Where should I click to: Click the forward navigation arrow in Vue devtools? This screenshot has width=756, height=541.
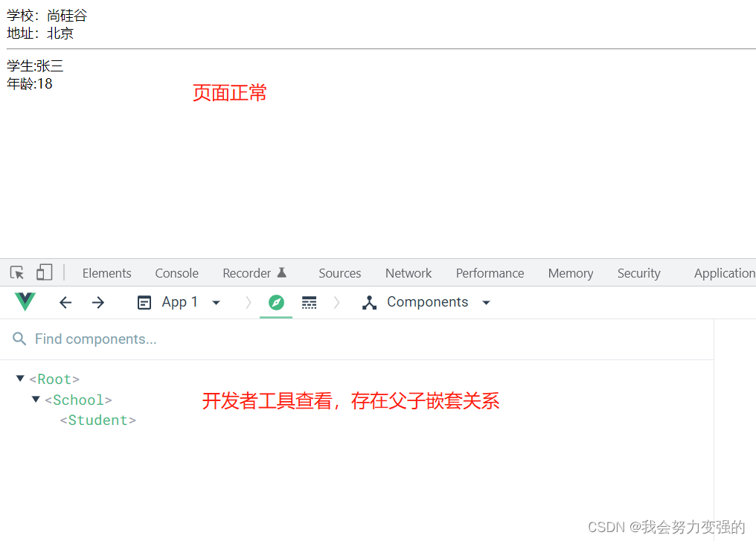(97, 302)
